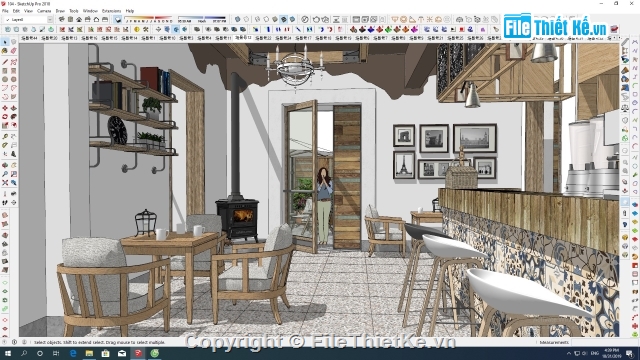Viewport: 640px width, 360px height.
Task: Switch to Back standard view
Action: click(96, 19)
